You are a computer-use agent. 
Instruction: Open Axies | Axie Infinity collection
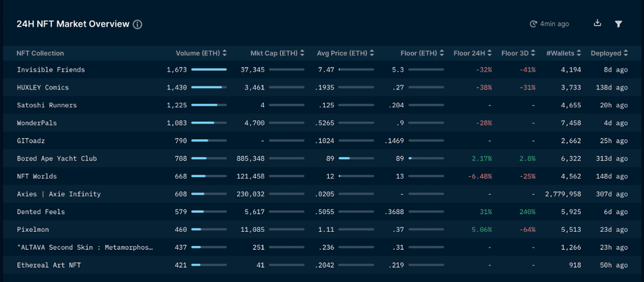point(58,194)
